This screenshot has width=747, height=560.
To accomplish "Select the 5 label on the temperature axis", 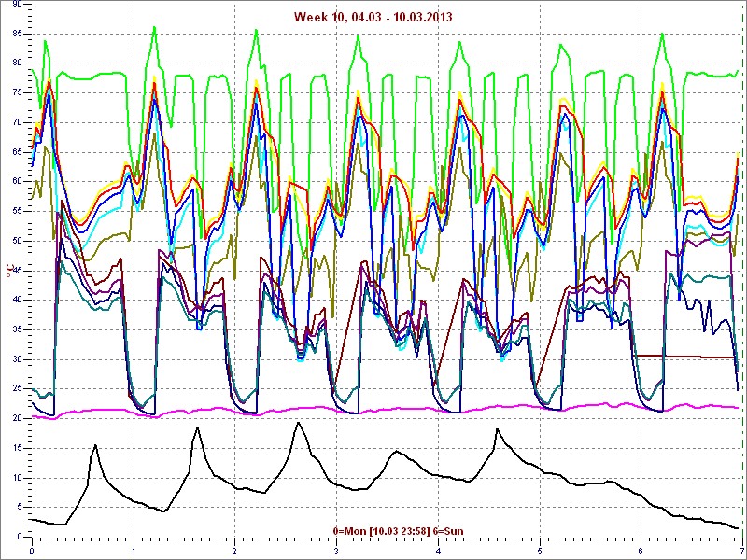I will pos(19,508).
